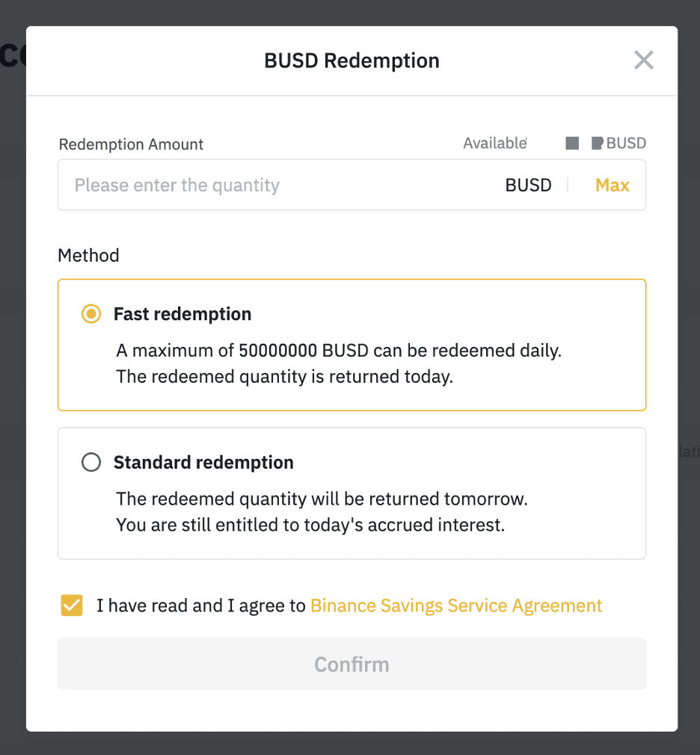The image size is (700, 755).
Task: Click today's accrued interest description line
Action: click(x=310, y=525)
